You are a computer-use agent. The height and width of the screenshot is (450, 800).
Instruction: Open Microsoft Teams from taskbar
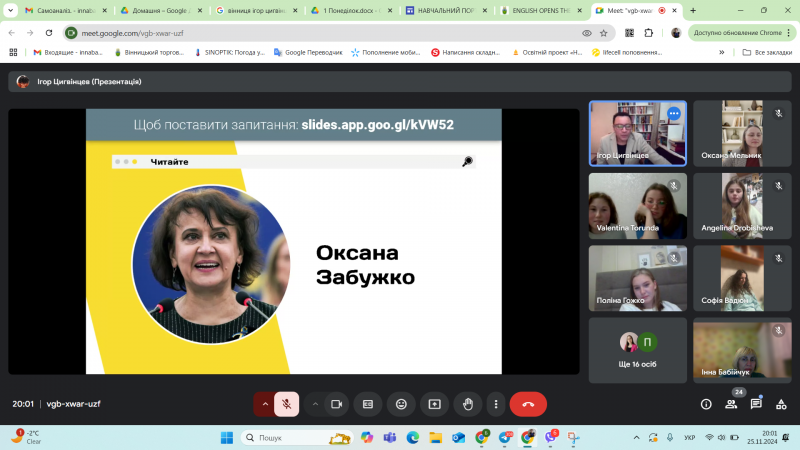(390, 438)
